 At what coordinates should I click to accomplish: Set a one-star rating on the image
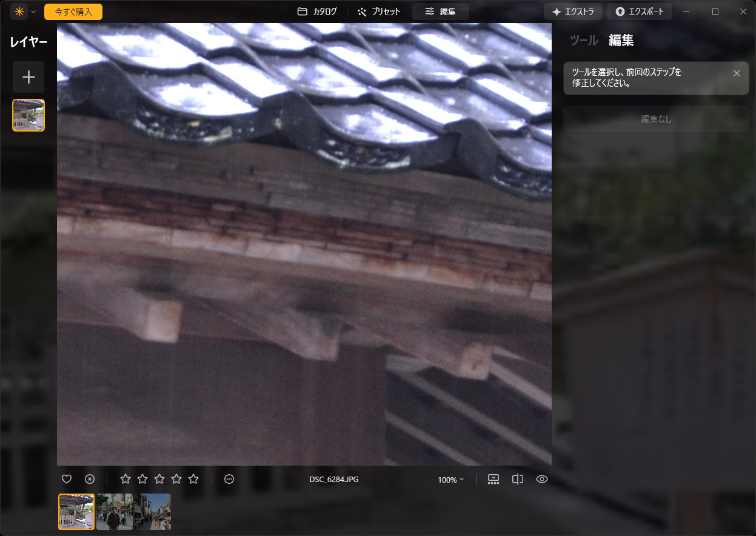(x=125, y=478)
